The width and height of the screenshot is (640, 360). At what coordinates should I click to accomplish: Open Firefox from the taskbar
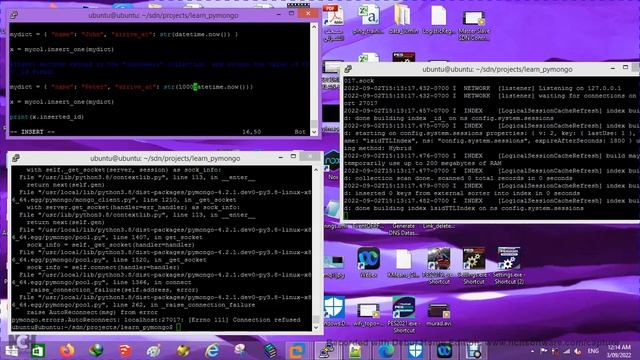click(67, 351)
